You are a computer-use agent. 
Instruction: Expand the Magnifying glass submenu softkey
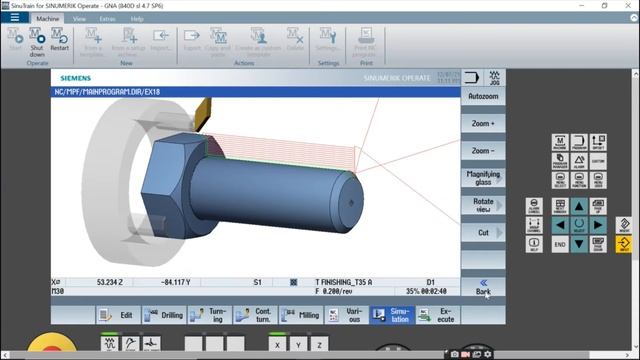483,178
